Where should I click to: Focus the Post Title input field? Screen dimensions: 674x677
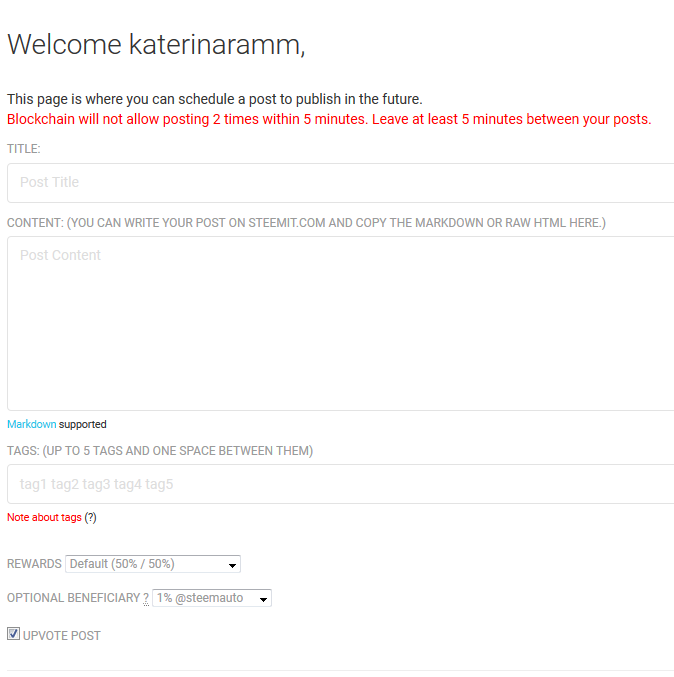click(340, 183)
